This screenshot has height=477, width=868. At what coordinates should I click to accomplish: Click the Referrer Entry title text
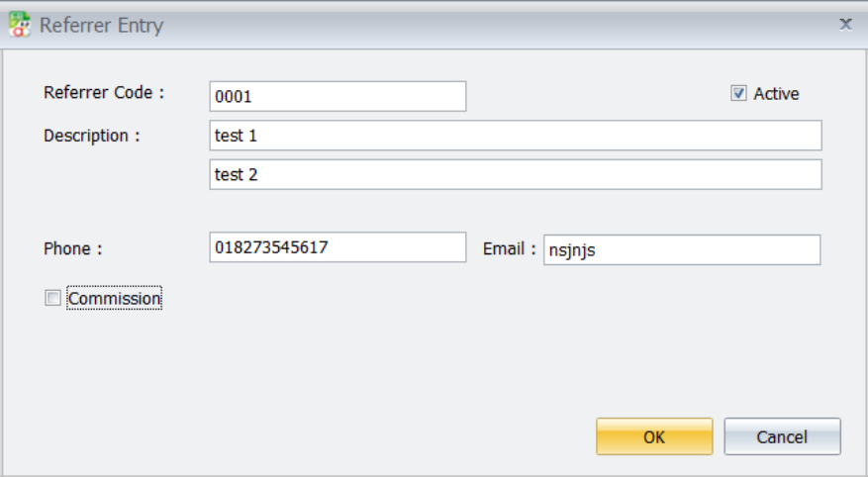click(x=101, y=26)
